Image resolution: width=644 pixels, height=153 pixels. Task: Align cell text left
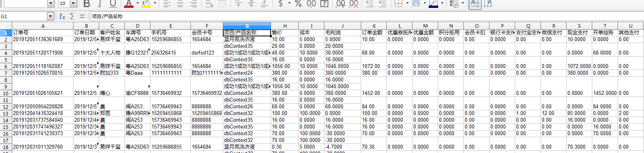click(x=167, y=4)
